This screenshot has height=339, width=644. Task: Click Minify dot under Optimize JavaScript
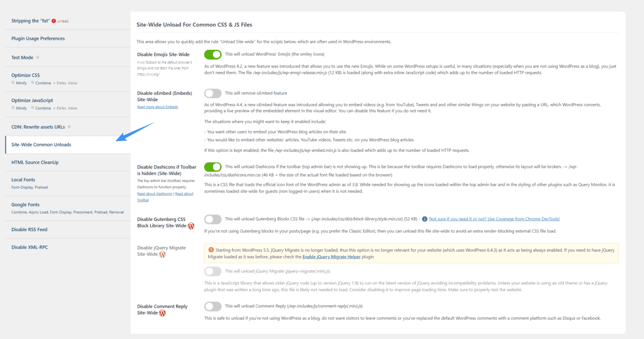tap(13, 108)
